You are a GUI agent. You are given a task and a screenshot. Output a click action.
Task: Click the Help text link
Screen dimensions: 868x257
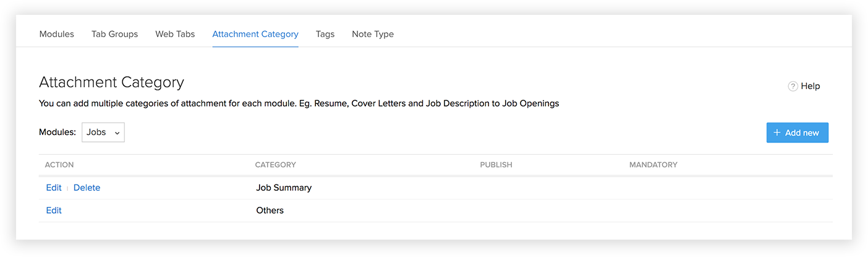point(810,86)
